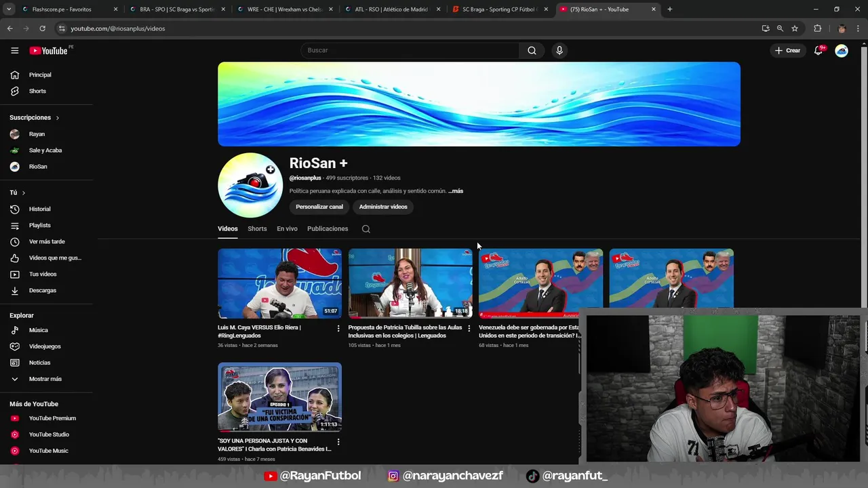Click the browser address bar URL

(117, 28)
